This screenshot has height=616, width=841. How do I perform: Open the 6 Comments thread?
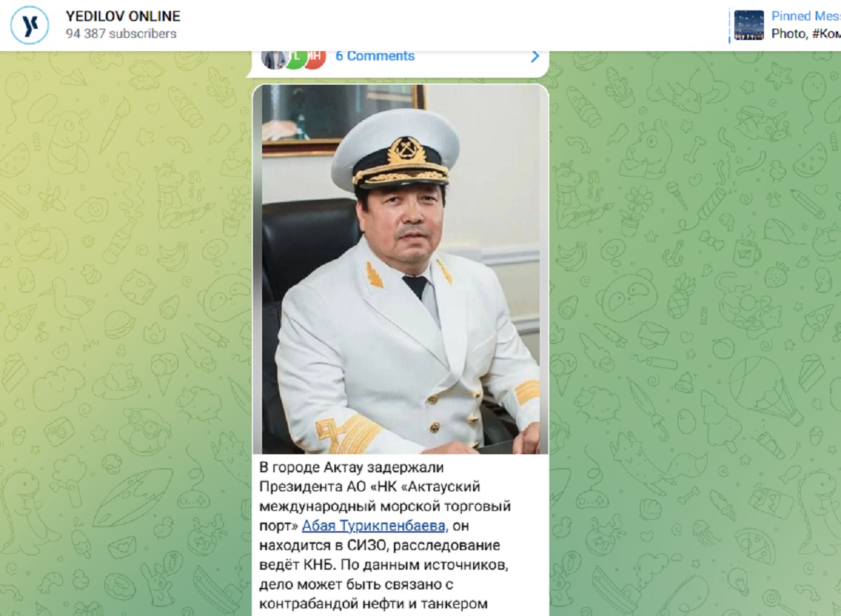375,56
